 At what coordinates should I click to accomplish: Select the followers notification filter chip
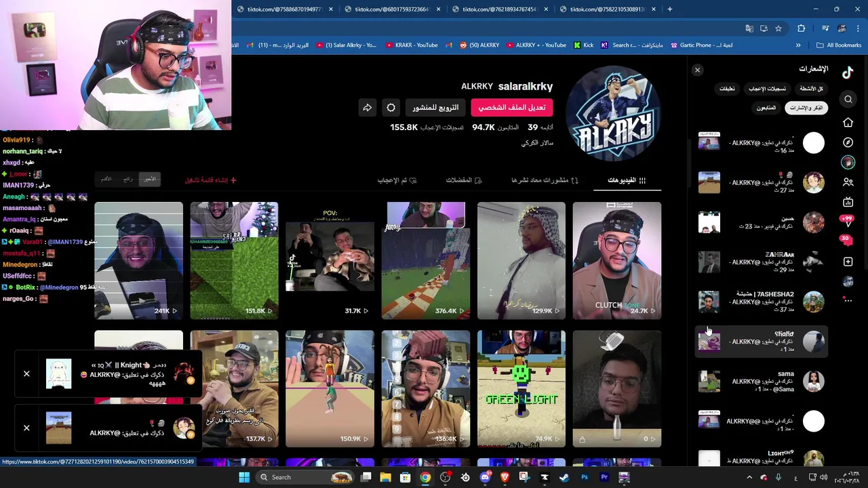tap(766, 108)
